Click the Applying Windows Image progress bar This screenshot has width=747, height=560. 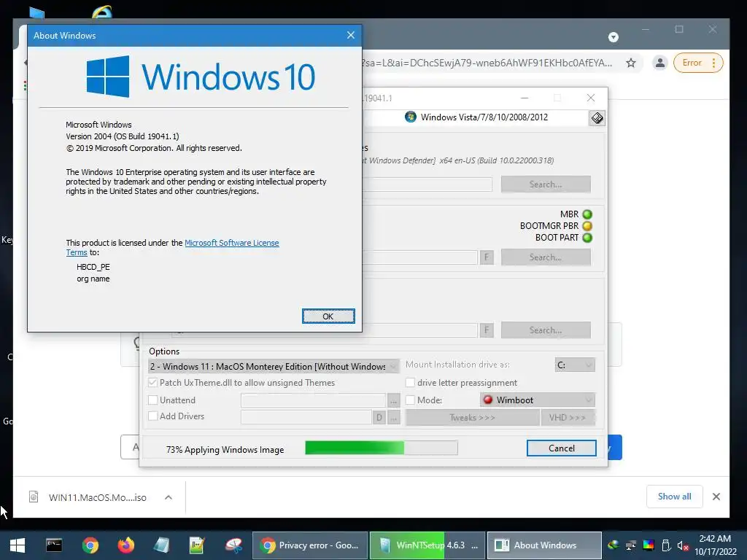(381, 448)
